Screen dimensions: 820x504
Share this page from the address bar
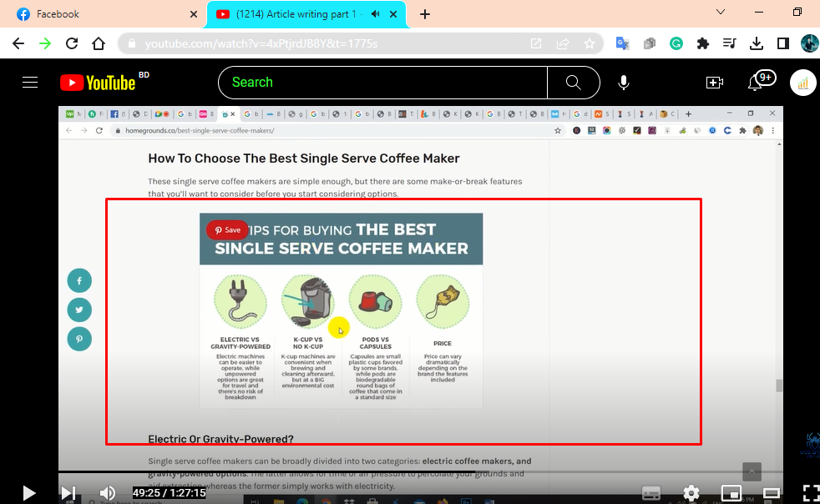[x=563, y=43]
